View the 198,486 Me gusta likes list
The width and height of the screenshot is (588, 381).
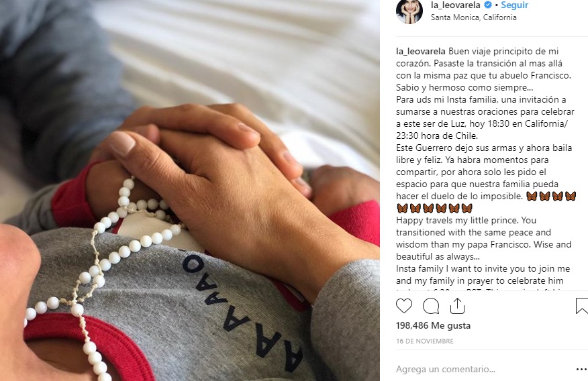click(433, 325)
